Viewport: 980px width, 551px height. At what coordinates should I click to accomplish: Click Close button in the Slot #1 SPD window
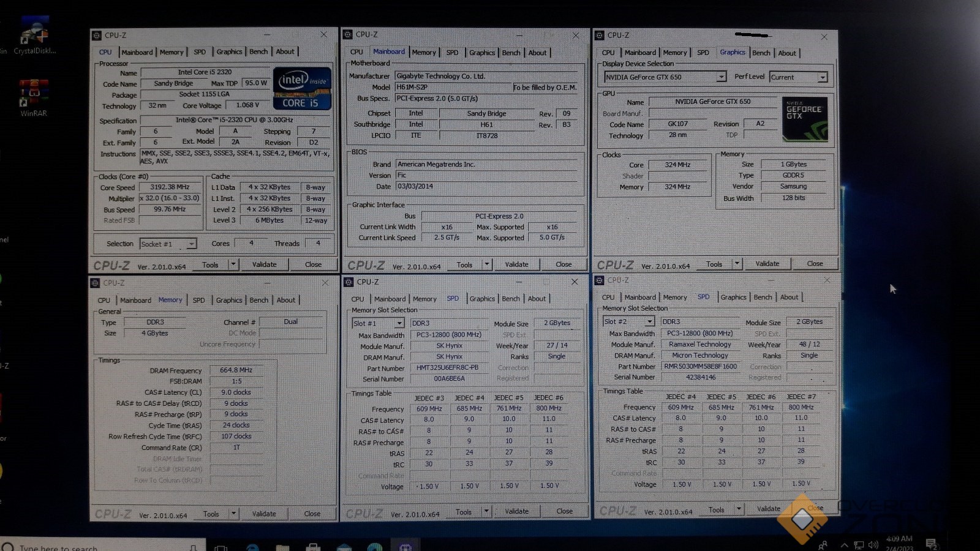pos(564,511)
